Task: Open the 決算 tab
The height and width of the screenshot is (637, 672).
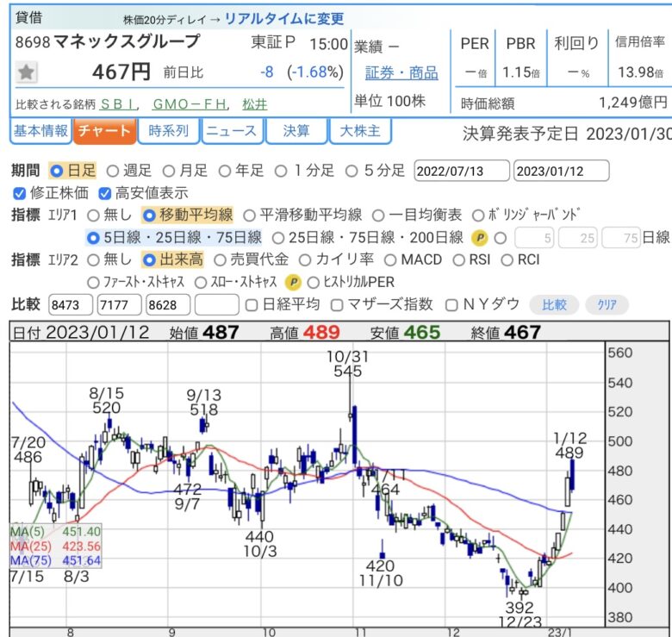Action: [x=296, y=131]
